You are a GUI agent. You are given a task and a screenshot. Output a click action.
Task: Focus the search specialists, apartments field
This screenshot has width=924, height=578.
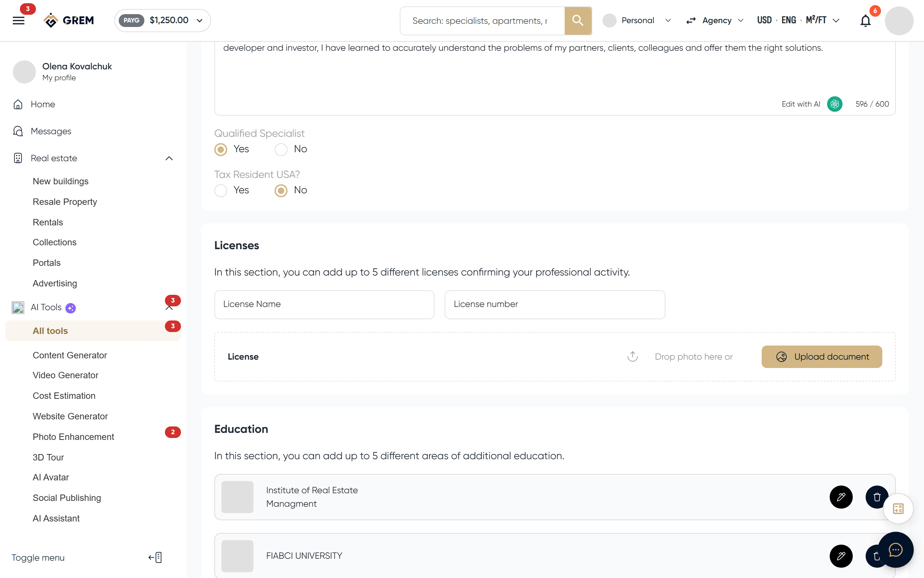point(482,21)
